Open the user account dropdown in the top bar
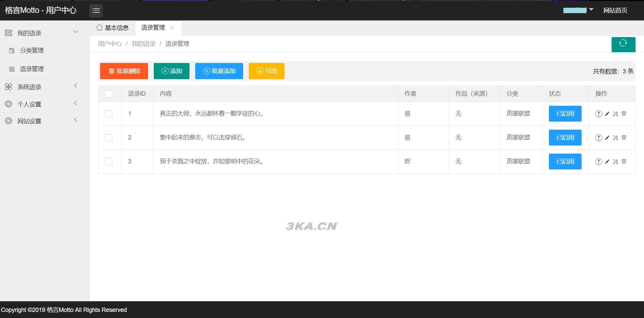This screenshot has height=318, width=644. [577, 10]
